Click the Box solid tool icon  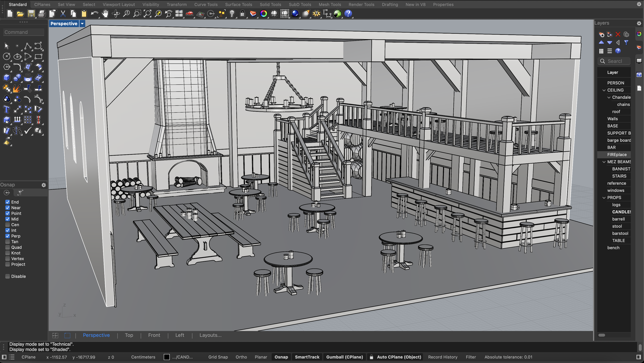click(x=6, y=78)
